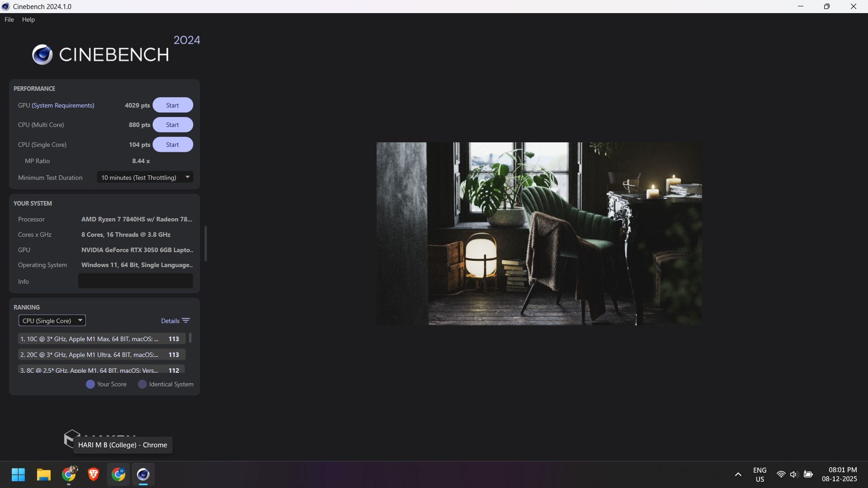Screen dimensions: 868x488
Task: Start the GPU benchmark test
Action: point(173,105)
